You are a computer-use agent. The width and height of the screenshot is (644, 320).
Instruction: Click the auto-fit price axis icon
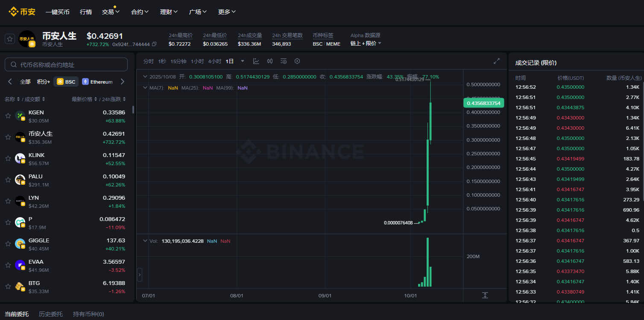tap(485, 295)
